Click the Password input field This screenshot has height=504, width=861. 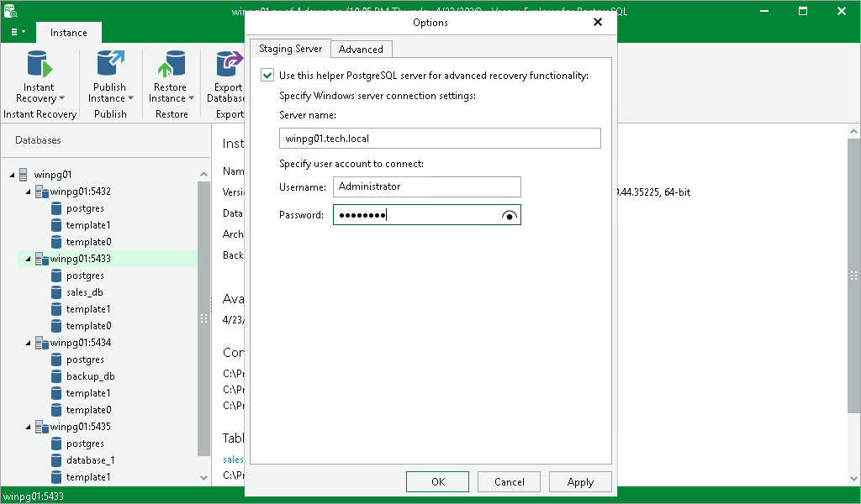pyautogui.click(x=426, y=215)
